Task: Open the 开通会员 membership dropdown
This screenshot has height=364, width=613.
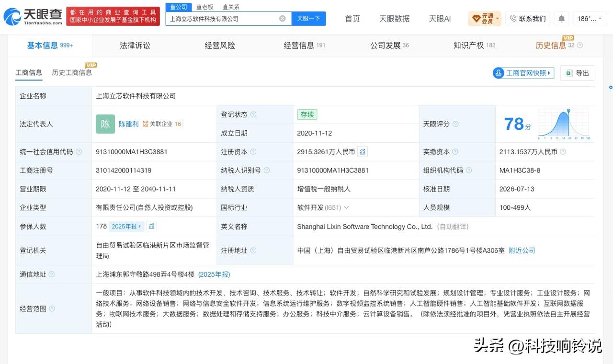Action: click(485, 19)
